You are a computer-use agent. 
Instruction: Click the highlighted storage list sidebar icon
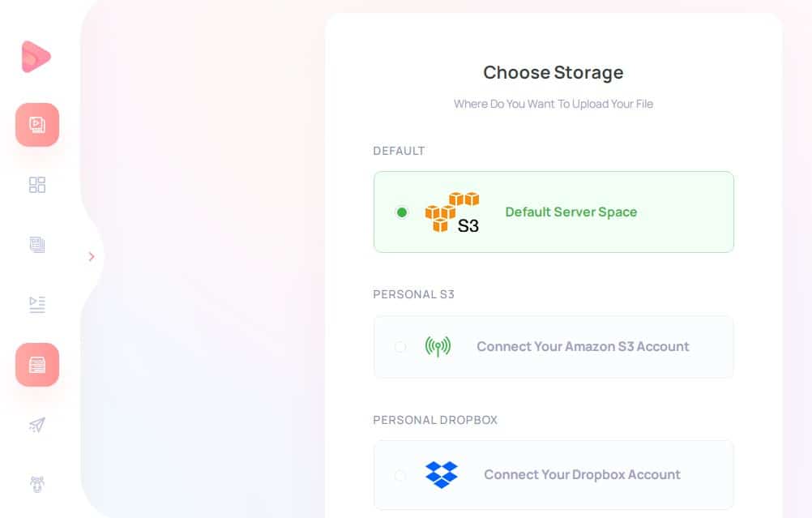[37, 365]
